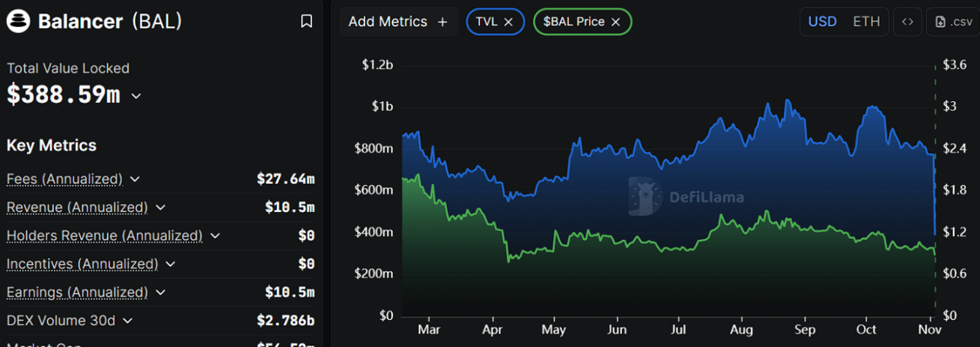The width and height of the screenshot is (980, 347).
Task: Switch chart denomination to ETH
Action: 866,22
